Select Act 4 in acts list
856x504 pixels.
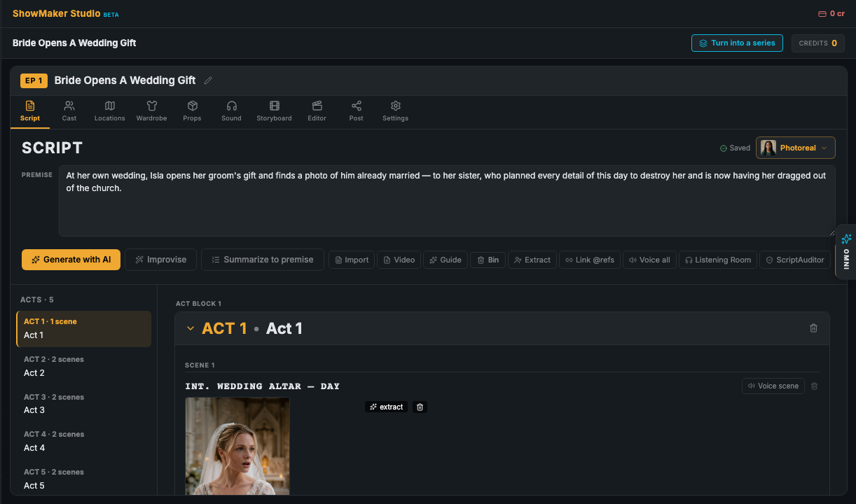tap(84, 441)
